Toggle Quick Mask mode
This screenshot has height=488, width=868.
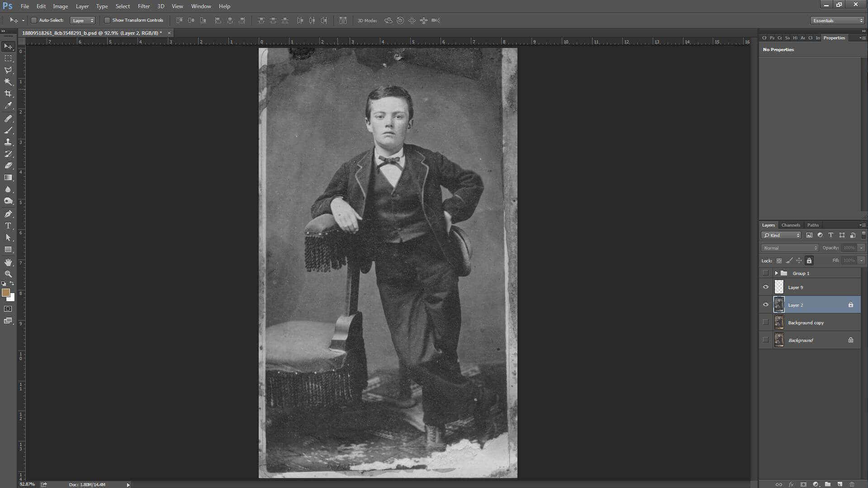tap(8, 309)
